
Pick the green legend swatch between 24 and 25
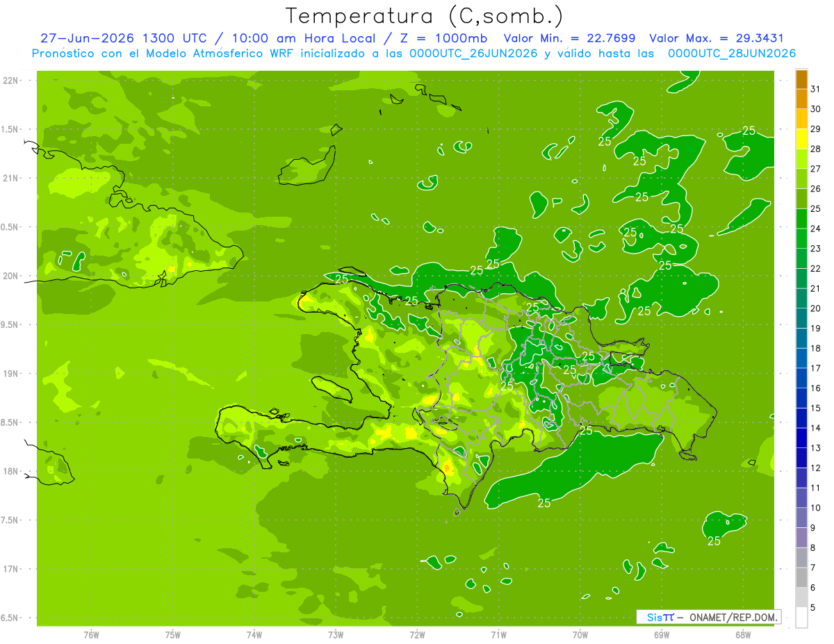[x=801, y=219]
